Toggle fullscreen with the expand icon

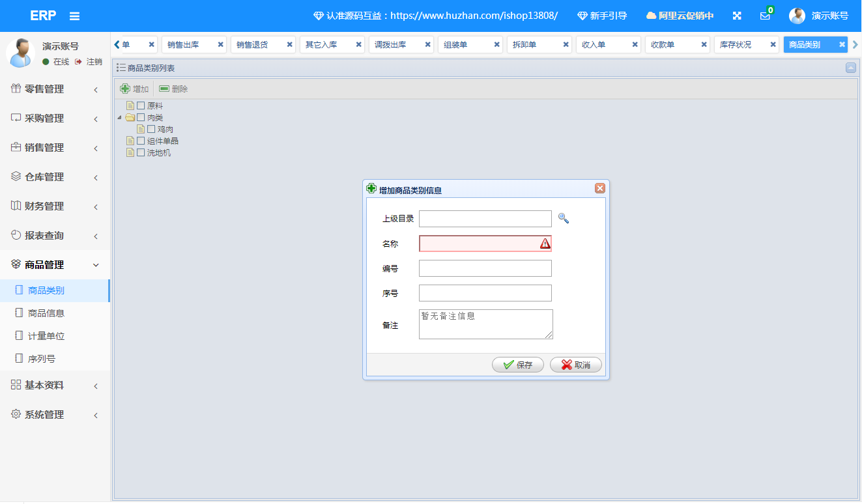[737, 16]
